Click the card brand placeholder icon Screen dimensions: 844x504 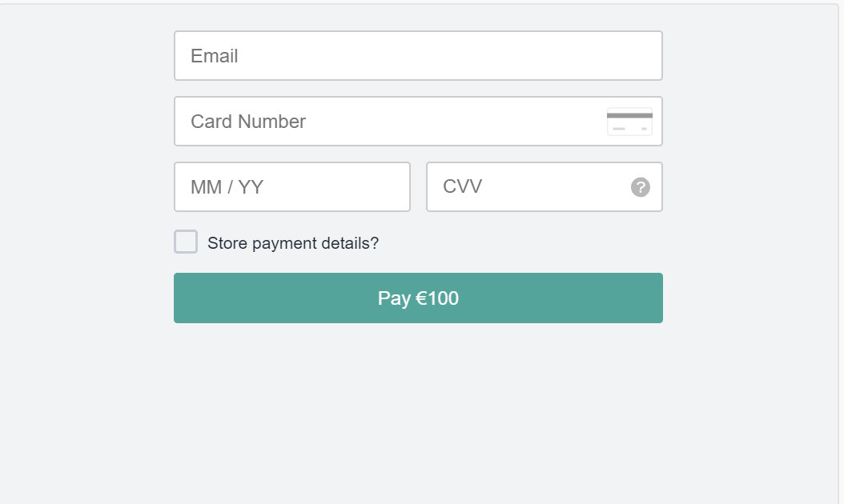(629, 122)
